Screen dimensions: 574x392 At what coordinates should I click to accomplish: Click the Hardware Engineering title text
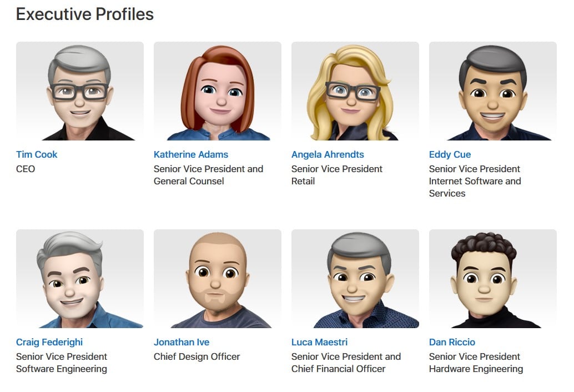coord(476,369)
